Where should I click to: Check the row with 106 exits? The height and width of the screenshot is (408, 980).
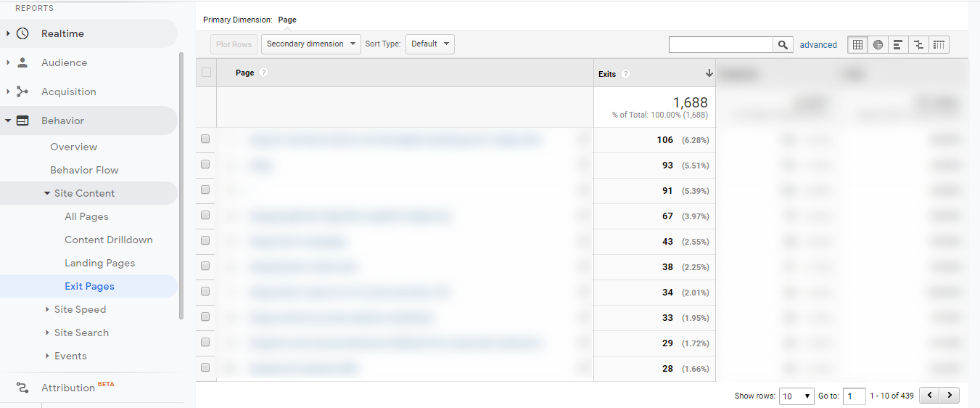click(x=205, y=139)
